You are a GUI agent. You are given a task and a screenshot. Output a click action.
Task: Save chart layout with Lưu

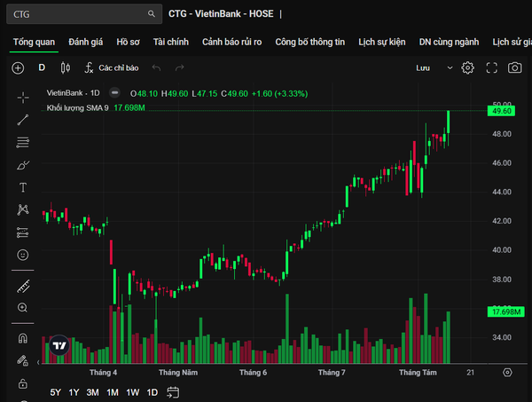tap(423, 68)
